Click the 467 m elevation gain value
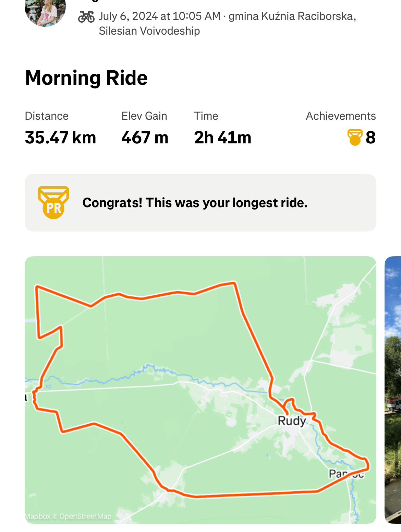The height and width of the screenshot is (532, 401). point(145,138)
